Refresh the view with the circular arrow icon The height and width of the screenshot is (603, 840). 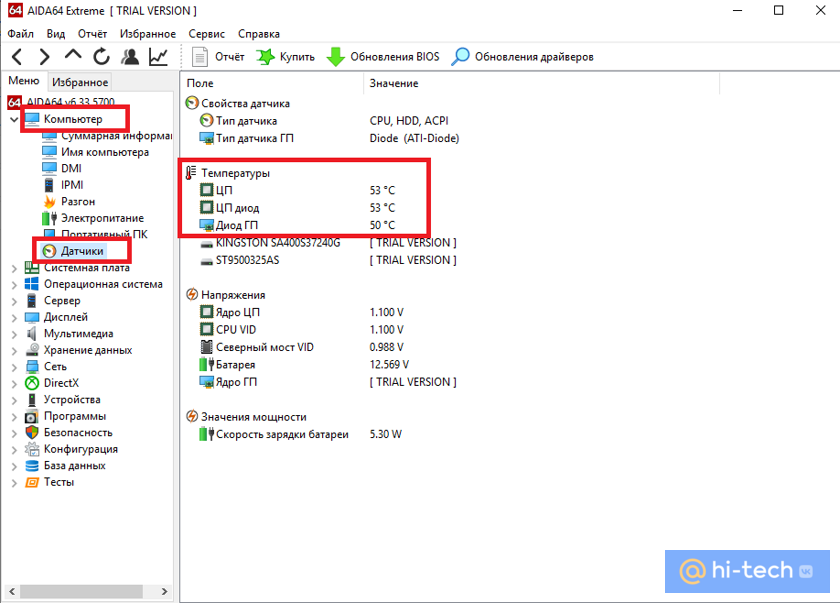click(x=101, y=56)
